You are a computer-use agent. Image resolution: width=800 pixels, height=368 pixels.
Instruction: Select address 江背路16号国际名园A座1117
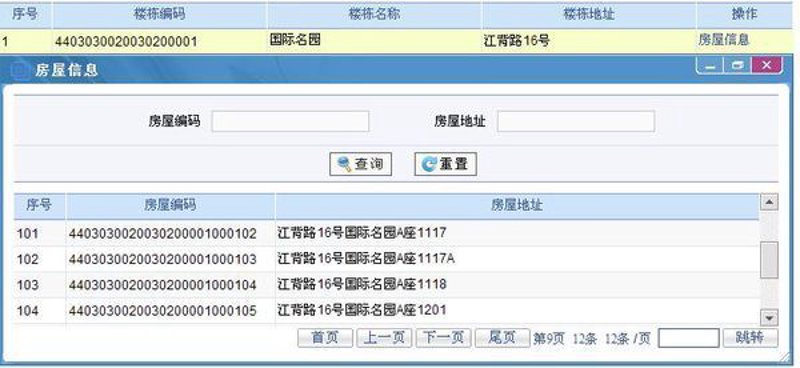362,233
